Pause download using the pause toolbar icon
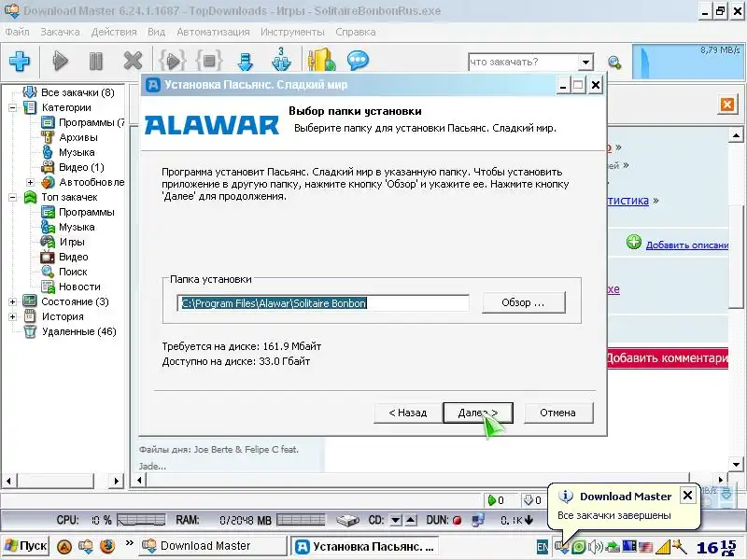747x560 pixels. pos(96,61)
